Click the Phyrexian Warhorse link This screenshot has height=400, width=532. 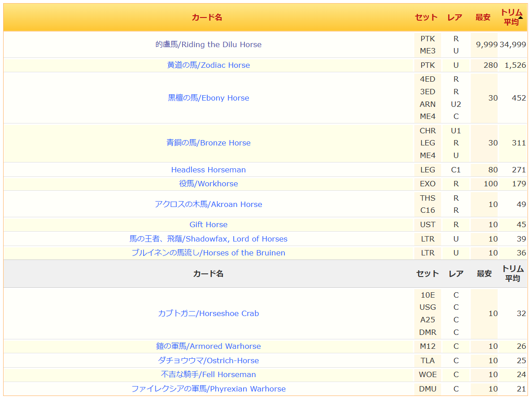[208, 389]
